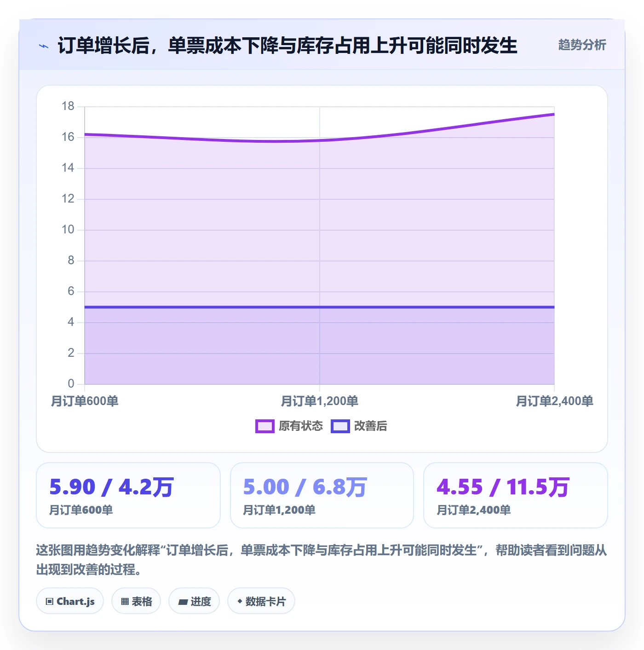The image size is (644, 650).
Task: Click the blue 改善后 line at 月订单1,200单
Action: tap(320, 307)
